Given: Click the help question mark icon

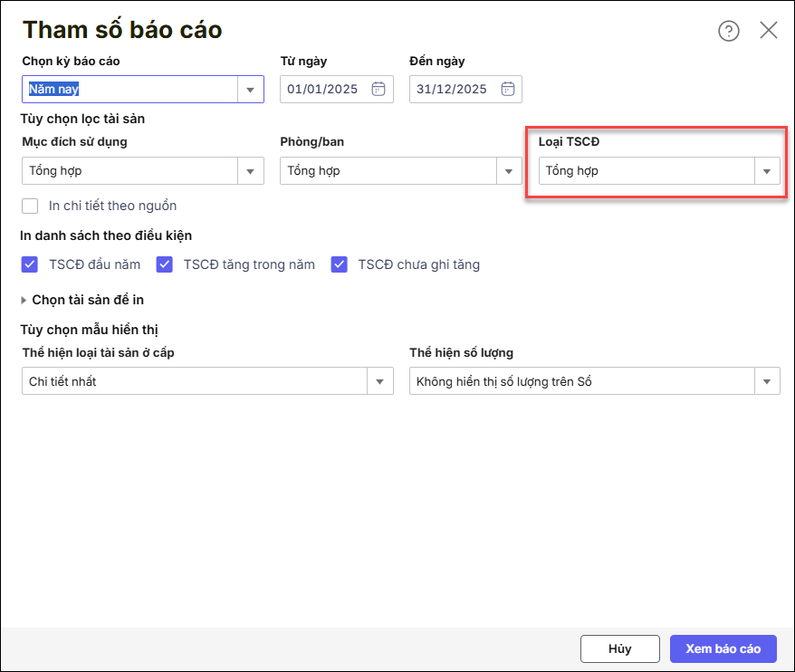Looking at the screenshot, I should click(x=728, y=31).
